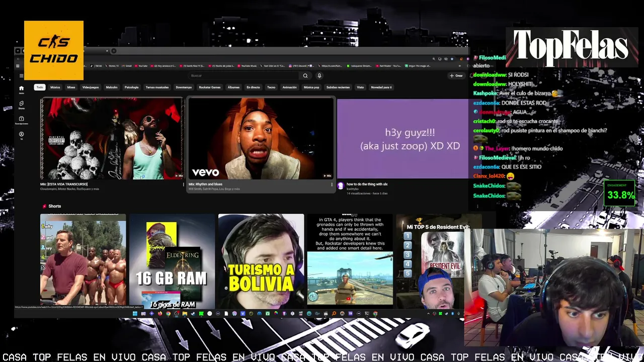Open Firefox from the taskbar
644x362 pixels.
pos(160,313)
